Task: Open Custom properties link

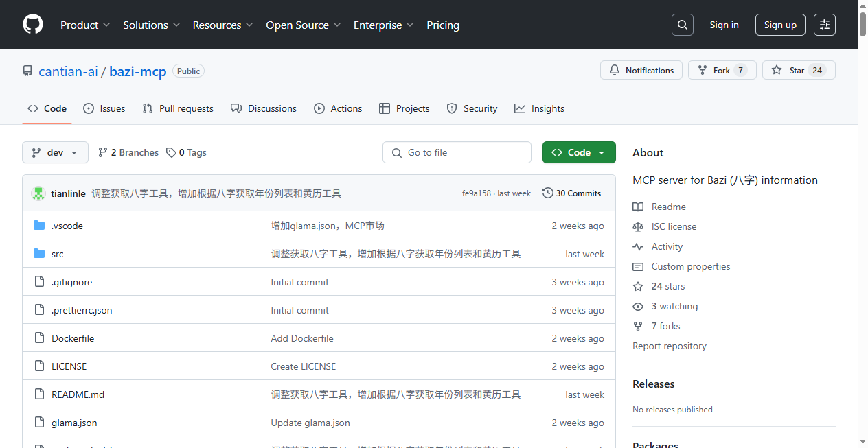Action: (x=681, y=266)
